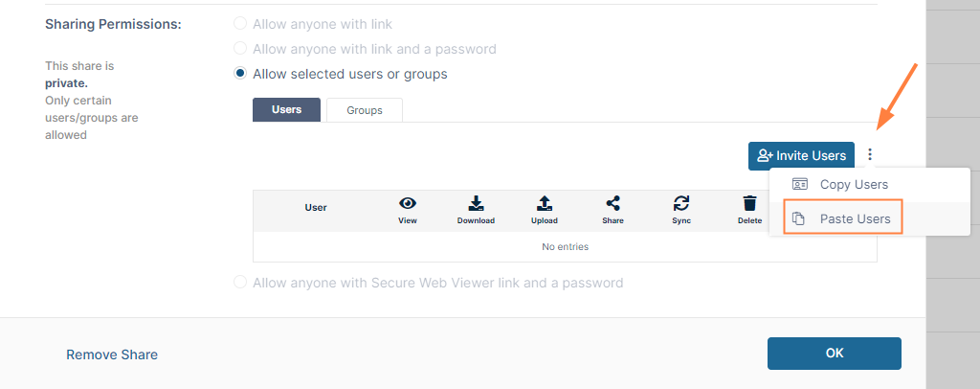Choose Allow selected users or groups

[x=240, y=74]
